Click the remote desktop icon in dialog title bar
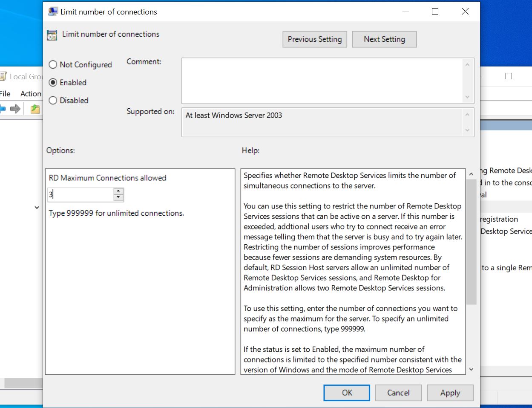 [52, 11]
